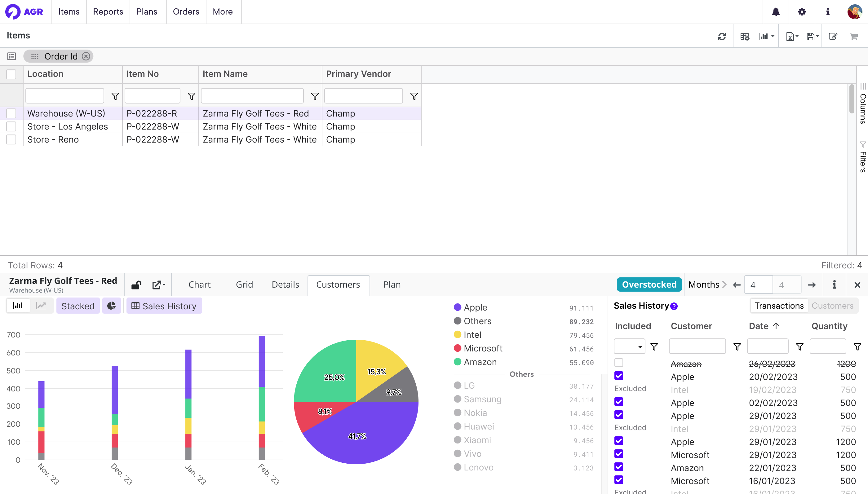This screenshot has width=868, height=494.
Task: Click the Location column filter funnel icon
Action: click(x=115, y=96)
